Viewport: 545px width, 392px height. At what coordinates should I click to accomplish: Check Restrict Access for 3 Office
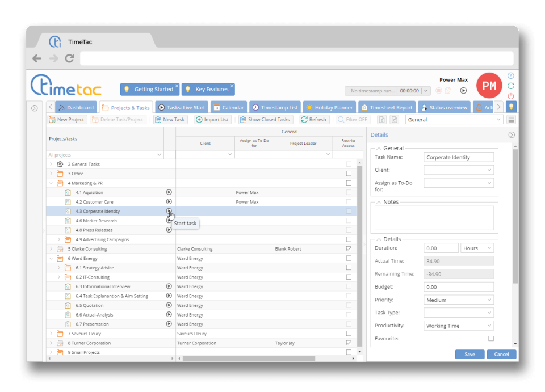[349, 174]
